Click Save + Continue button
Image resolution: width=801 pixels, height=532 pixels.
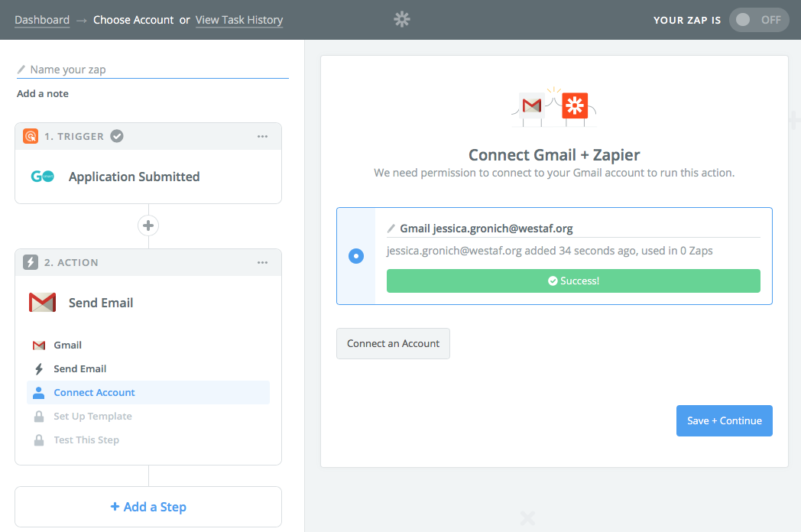pyautogui.click(x=725, y=420)
